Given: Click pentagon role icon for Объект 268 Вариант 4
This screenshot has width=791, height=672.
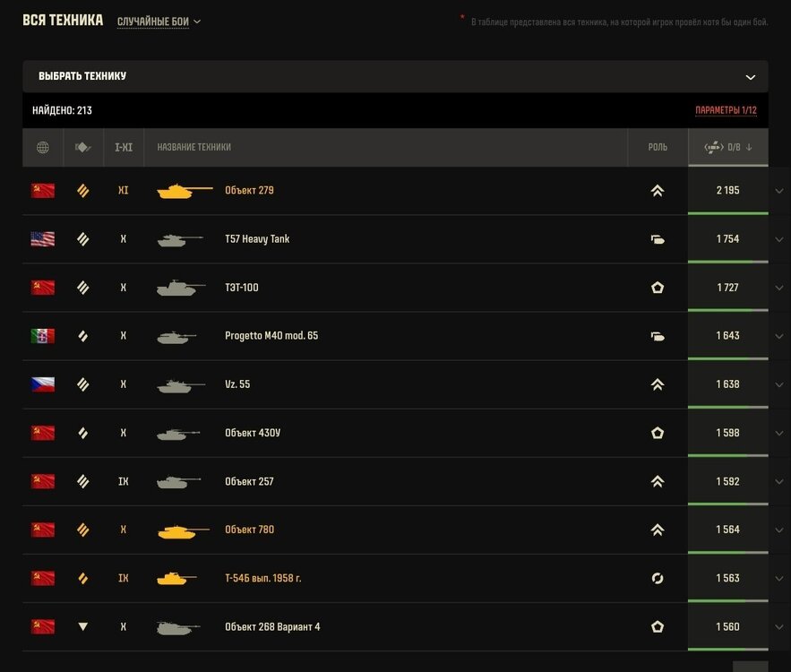Looking at the screenshot, I should tap(658, 626).
